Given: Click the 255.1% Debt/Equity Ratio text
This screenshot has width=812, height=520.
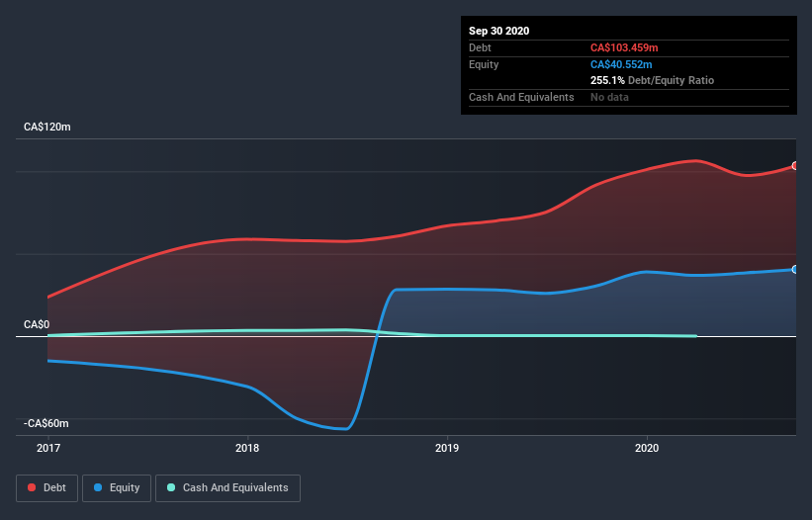Looking at the screenshot, I should 652,80.
